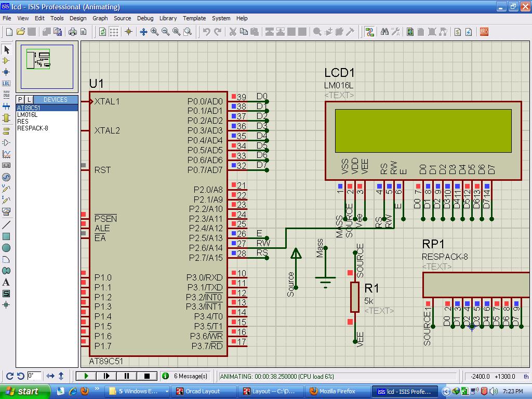Click the Step simulation button
The width and height of the screenshot is (532, 399).
(107, 376)
